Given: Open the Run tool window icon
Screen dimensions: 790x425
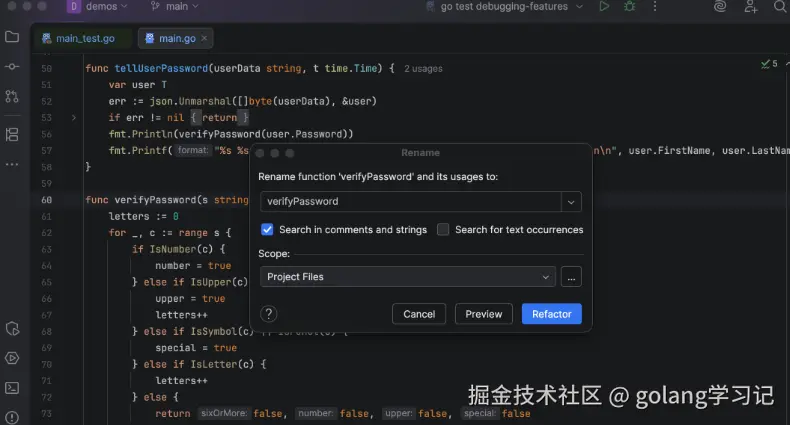Looking at the screenshot, I should (x=12, y=358).
